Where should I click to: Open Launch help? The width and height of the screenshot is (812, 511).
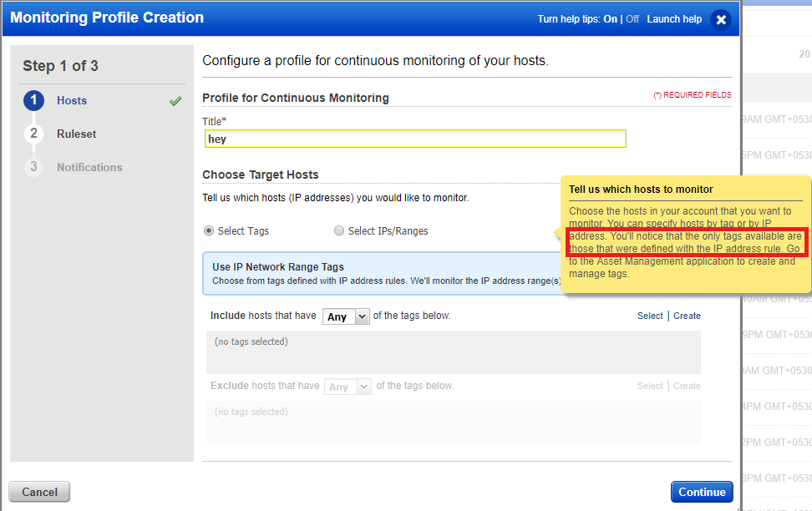(x=674, y=18)
